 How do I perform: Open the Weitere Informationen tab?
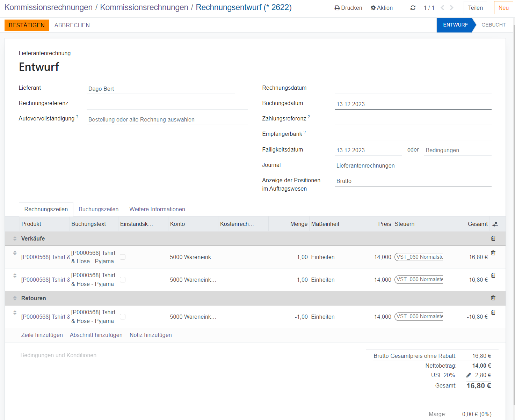(157, 209)
